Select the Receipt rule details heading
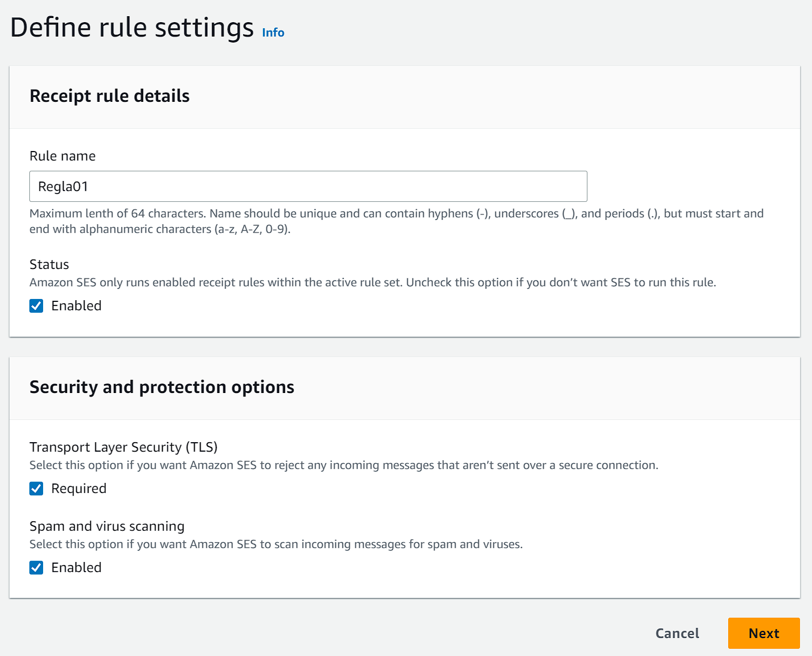The width and height of the screenshot is (812, 656). (x=110, y=96)
